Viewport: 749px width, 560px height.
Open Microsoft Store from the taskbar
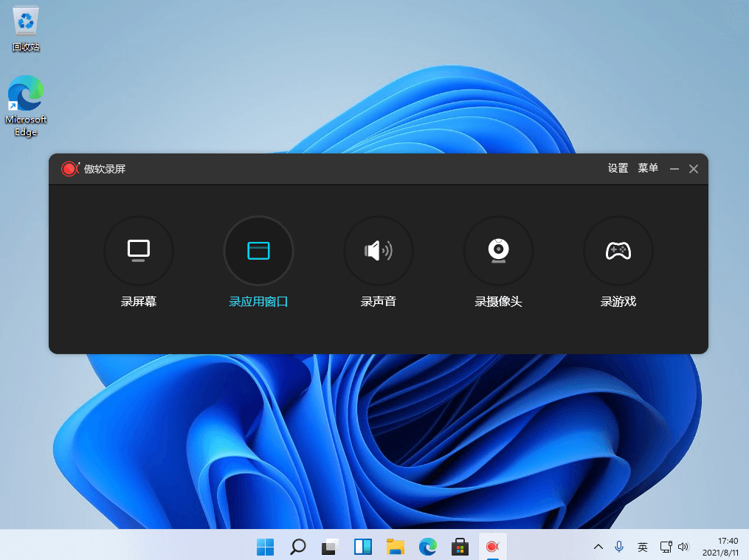pyautogui.click(x=460, y=547)
